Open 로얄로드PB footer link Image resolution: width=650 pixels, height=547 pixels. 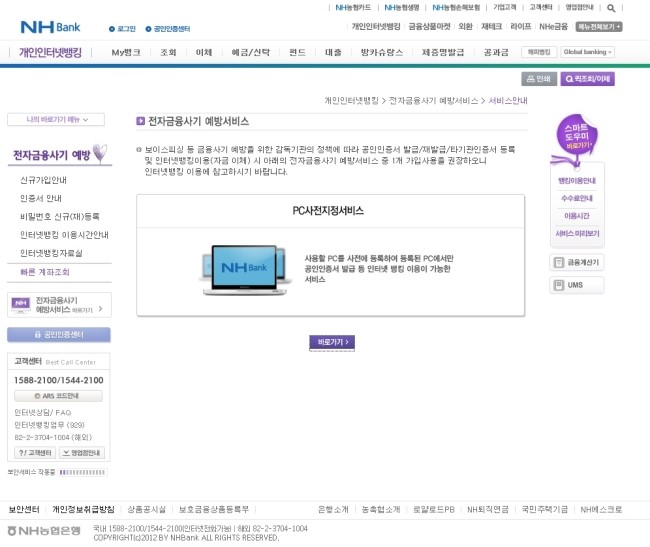434,509
